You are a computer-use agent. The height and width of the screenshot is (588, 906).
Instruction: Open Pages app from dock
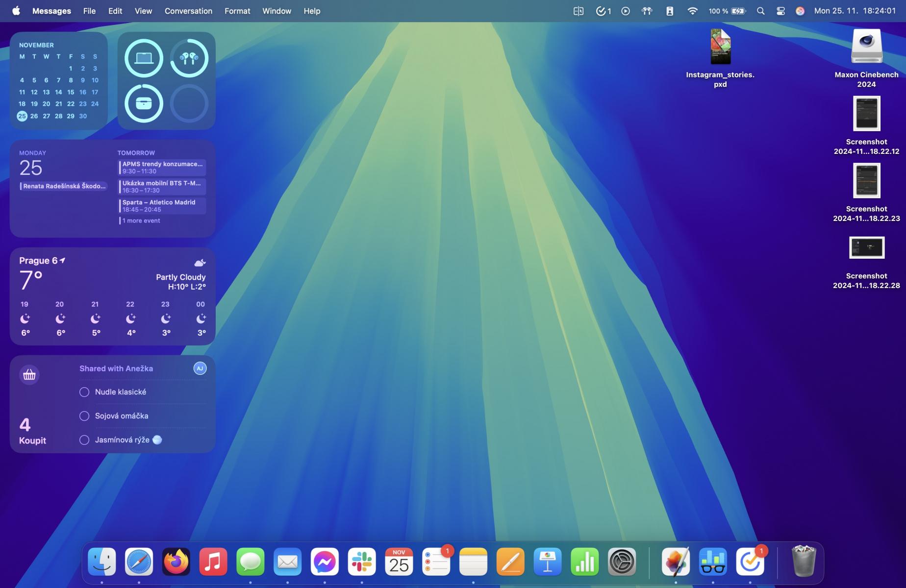pyautogui.click(x=510, y=562)
